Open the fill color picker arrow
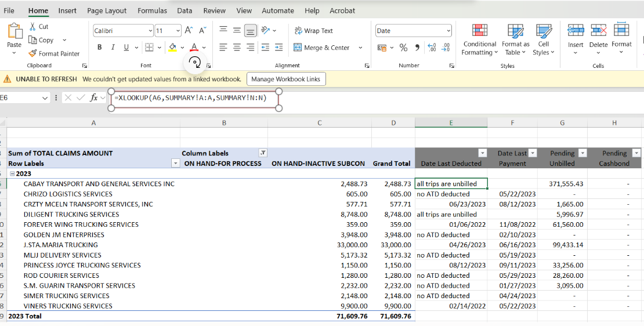This screenshot has height=326, width=644. (182, 48)
